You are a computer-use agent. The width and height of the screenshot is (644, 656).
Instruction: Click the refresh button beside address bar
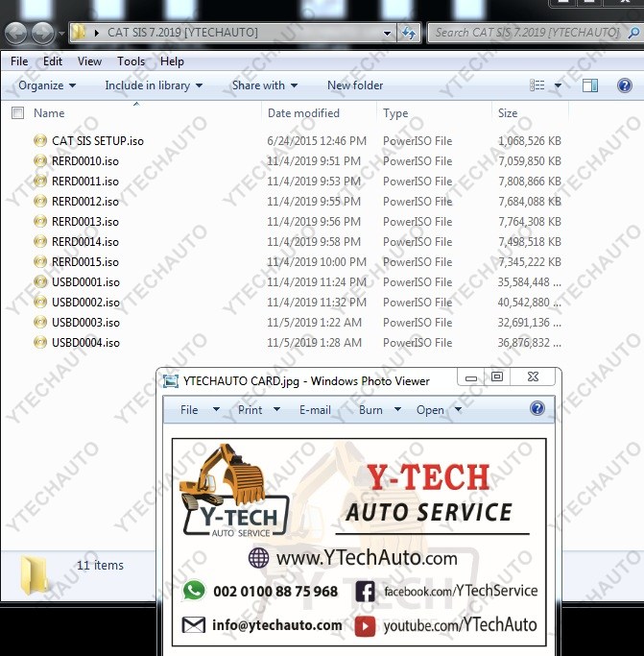409,33
